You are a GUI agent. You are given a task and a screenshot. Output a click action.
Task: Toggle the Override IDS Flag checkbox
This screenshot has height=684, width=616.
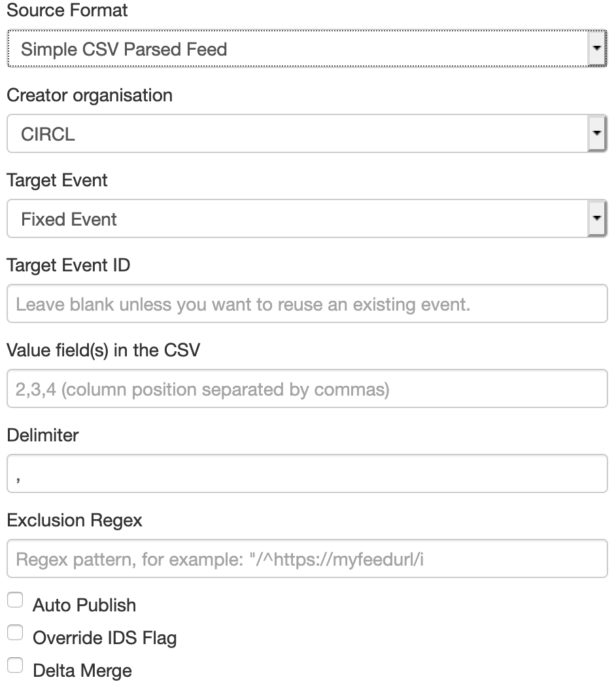coord(15,633)
